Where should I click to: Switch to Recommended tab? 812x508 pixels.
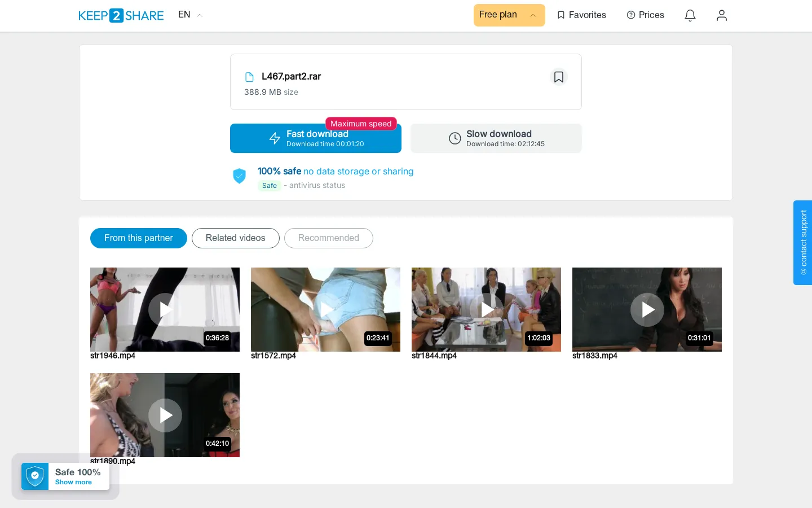coord(329,238)
